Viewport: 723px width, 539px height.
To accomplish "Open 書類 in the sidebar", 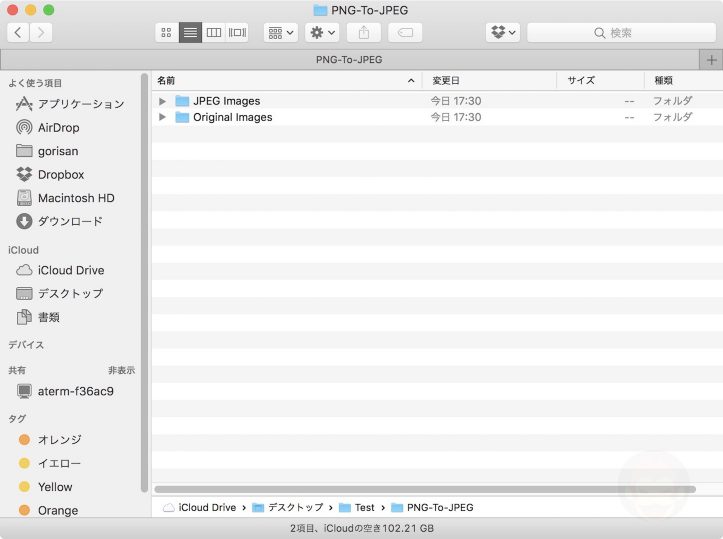I will [x=38, y=317].
